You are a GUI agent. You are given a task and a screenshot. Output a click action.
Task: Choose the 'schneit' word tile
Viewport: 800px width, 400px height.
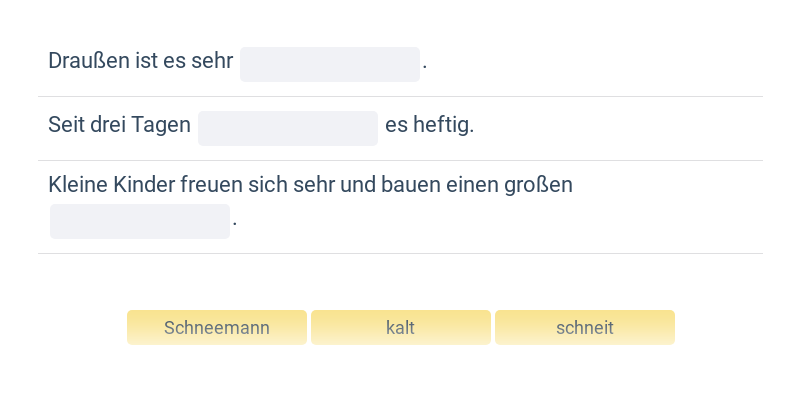(x=585, y=328)
